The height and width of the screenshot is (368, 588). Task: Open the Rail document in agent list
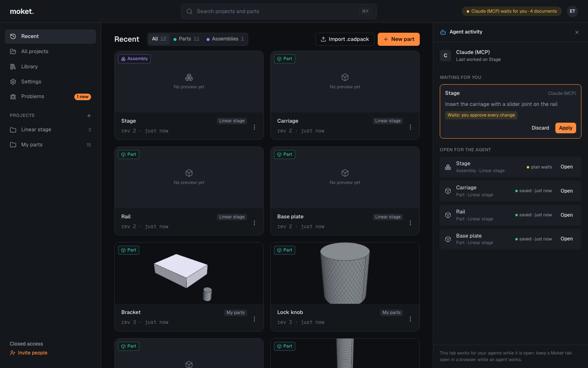567,215
